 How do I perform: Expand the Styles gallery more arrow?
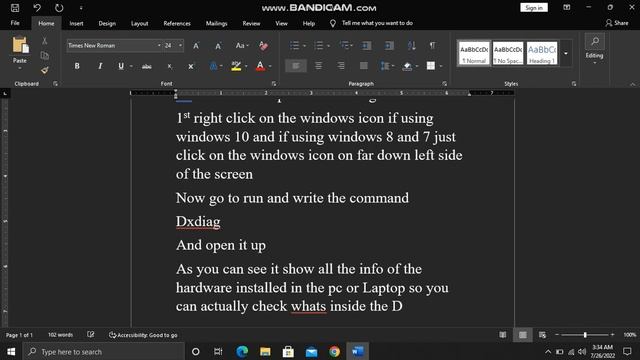(566, 53)
